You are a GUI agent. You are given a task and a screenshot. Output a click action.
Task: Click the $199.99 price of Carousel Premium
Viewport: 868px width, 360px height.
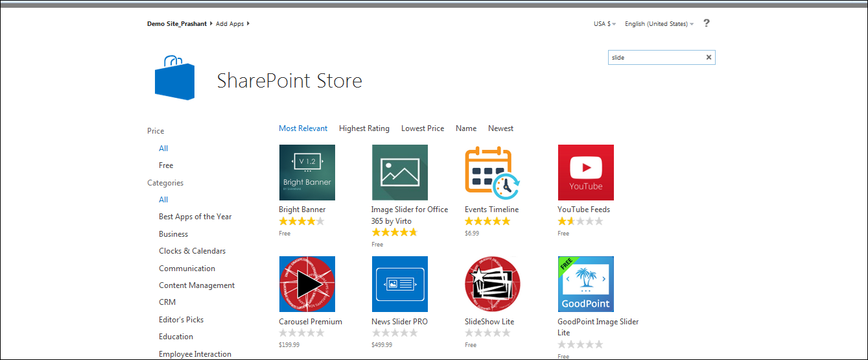point(289,345)
